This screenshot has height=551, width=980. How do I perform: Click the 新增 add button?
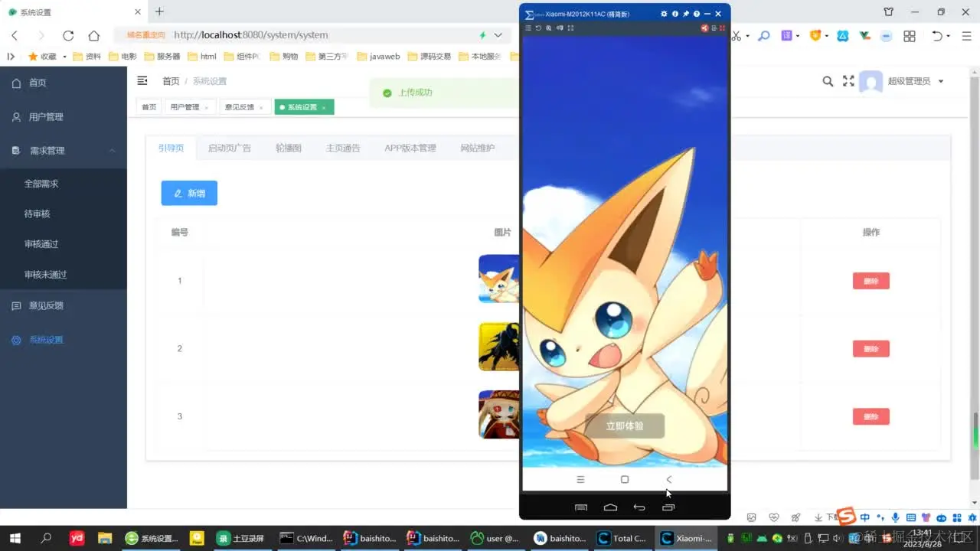click(x=189, y=194)
